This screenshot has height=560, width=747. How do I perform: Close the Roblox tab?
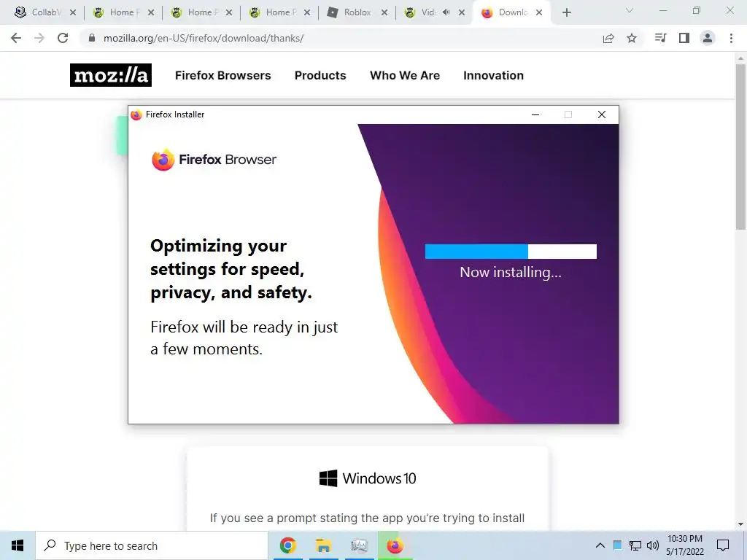(384, 12)
